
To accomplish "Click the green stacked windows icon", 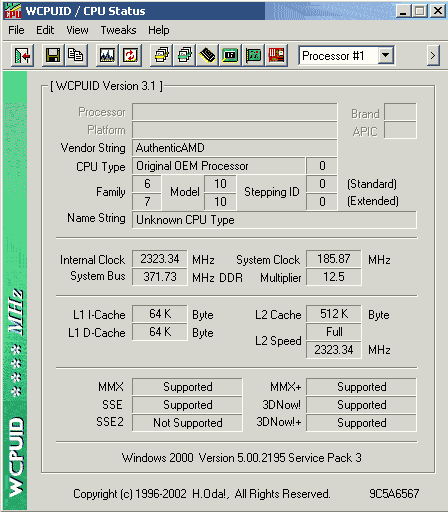I will (184, 55).
